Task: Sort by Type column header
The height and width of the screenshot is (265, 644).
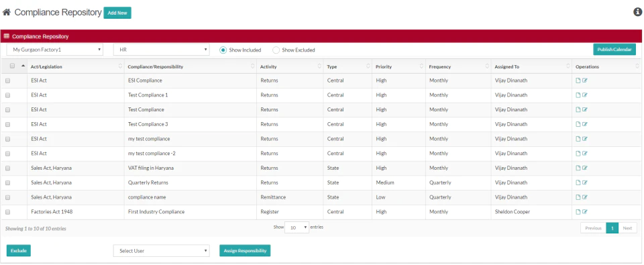Action: (347, 66)
